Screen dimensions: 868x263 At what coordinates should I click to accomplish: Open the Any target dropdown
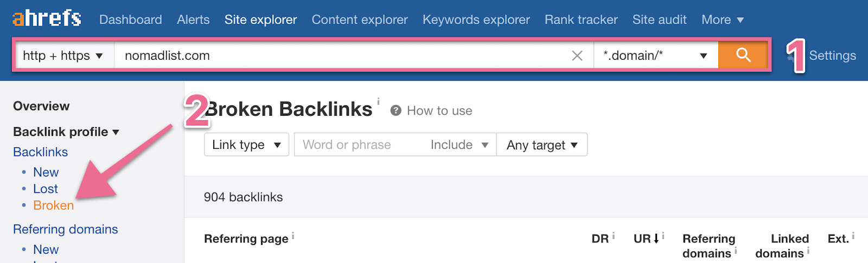[x=541, y=145]
